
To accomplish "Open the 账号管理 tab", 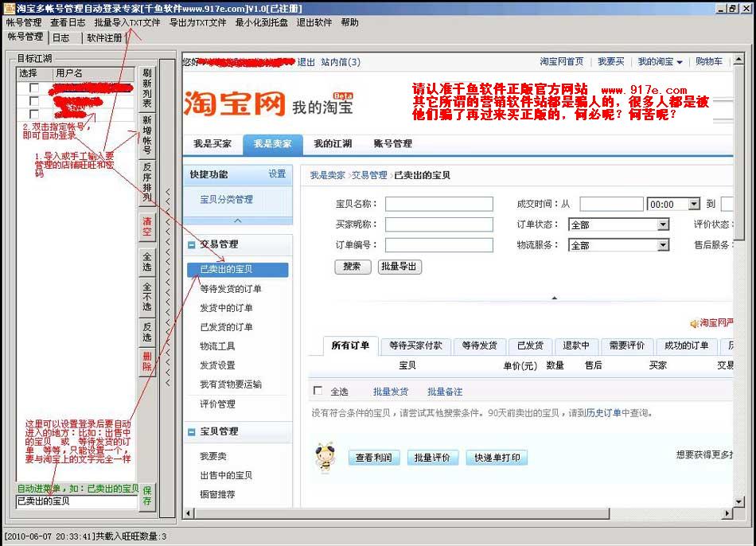I will [x=393, y=144].
